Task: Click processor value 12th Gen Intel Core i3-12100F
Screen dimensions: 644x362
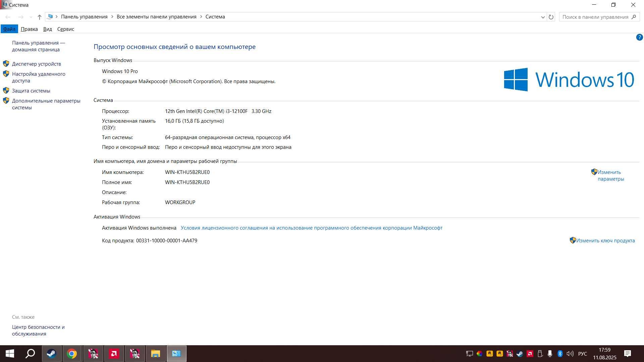Action: 218,111
